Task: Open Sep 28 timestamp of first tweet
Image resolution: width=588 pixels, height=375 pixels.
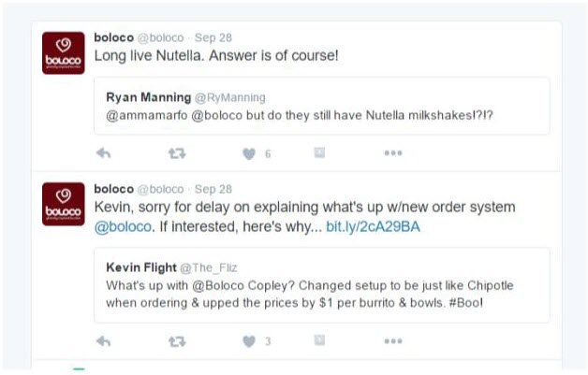Action: tap(213, 37)
